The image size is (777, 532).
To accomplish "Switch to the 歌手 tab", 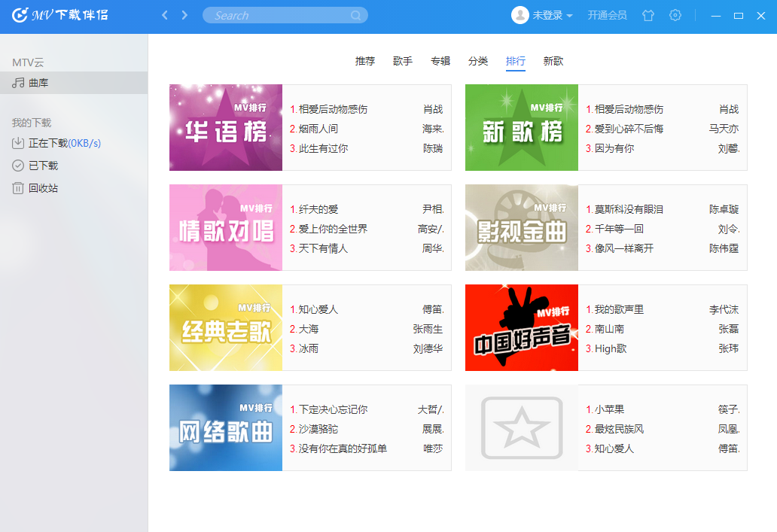I will pyautogui.click(x=403, y=61).
